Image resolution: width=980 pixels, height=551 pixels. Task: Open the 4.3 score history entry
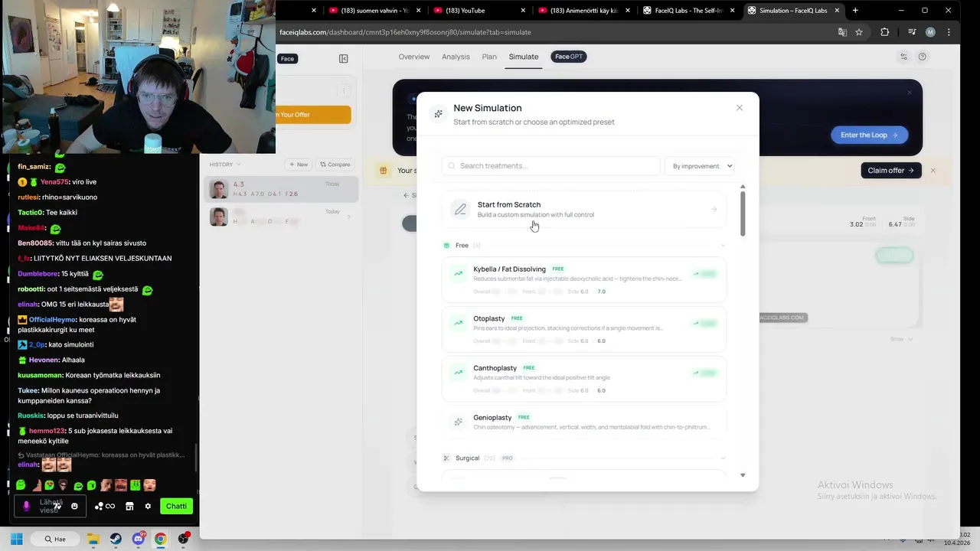point(281,189)
